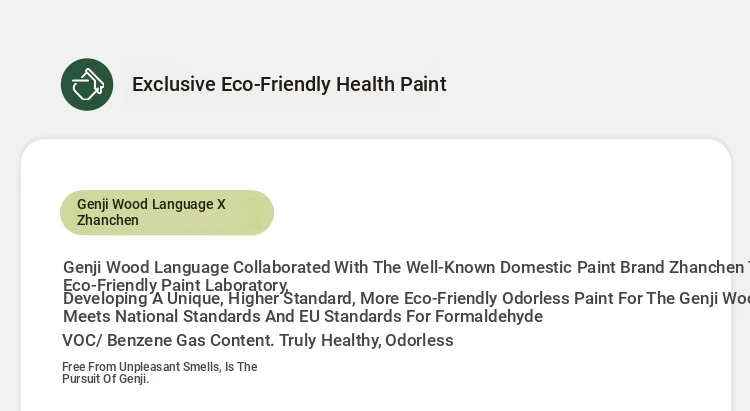The image size is (750, 411).
Task: Select the Eco-Friendly Paint Laboratory text line
Action: pos(176,285)
